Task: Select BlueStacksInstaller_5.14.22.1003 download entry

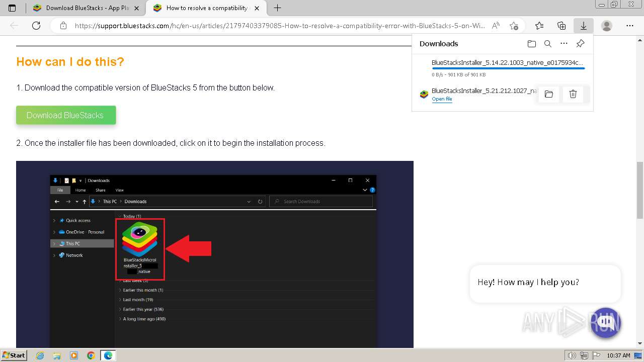Action: (502, 68)
